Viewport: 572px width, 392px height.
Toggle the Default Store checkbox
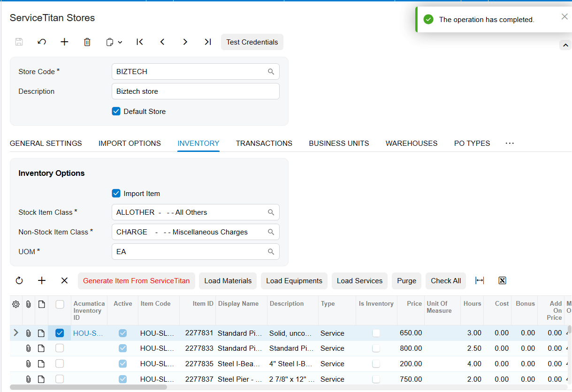click(116, 112)
